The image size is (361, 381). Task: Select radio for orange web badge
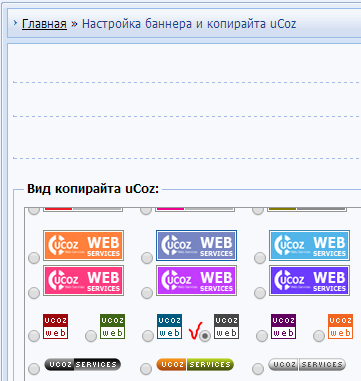[319, 336]
